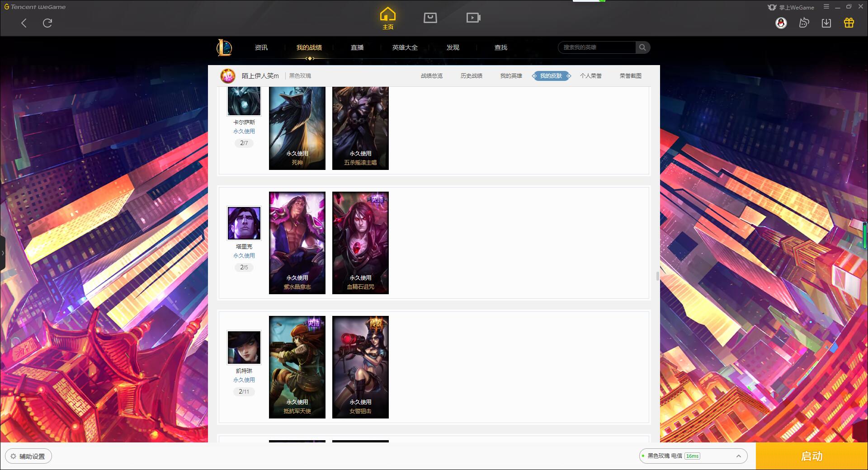Viewport: 868px width, 470px height.
Task: Switch to 荣誉截图 sub-tab
Action: point(631,76)
